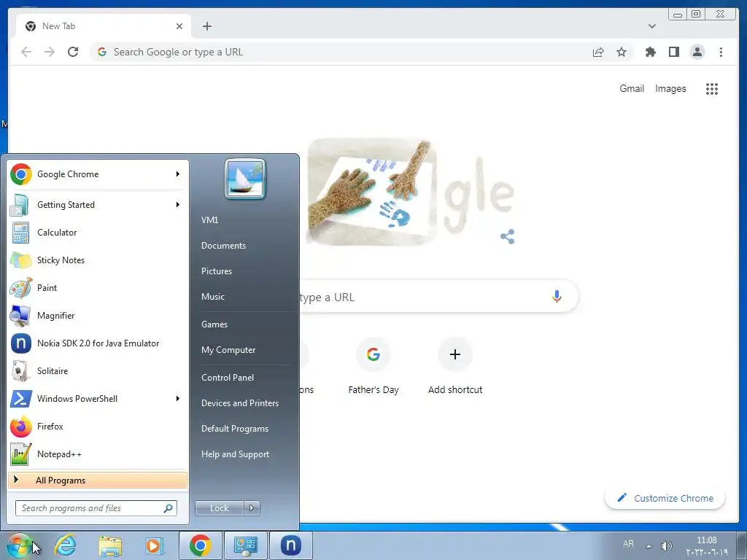The height and width of the screenshot is (560, 747).
Task: Focus the Search programs and files box
Action: click(96, 508)
